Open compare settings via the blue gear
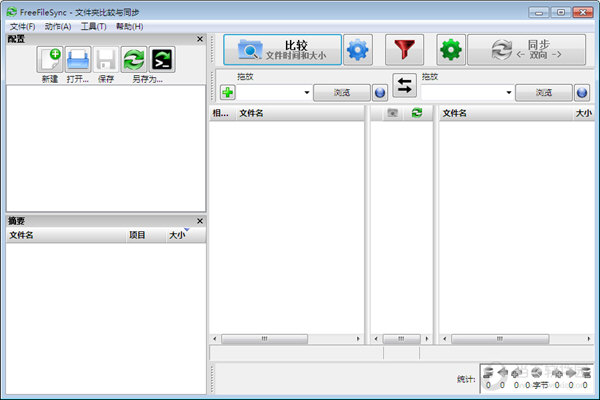This screenshot has height=400, width=600. (x=358, y=50)
